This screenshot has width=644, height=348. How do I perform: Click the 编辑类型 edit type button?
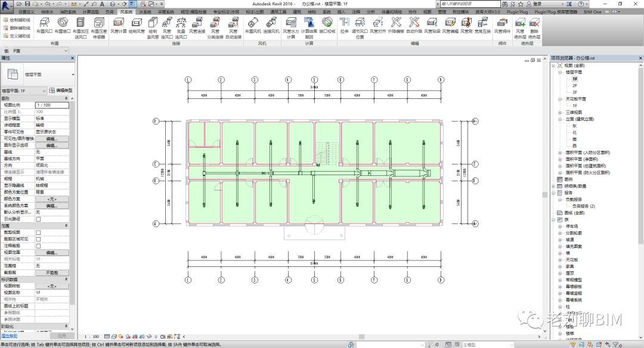click(x=61, y=91)
